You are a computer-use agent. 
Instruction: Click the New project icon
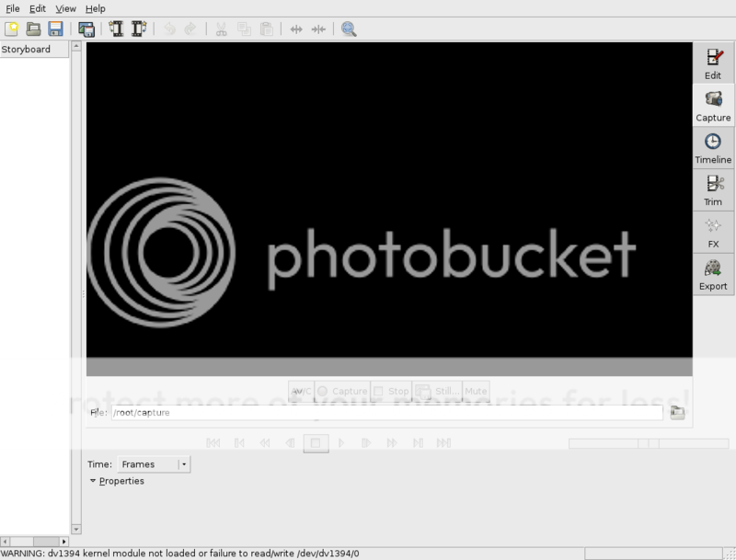[12, 29]
